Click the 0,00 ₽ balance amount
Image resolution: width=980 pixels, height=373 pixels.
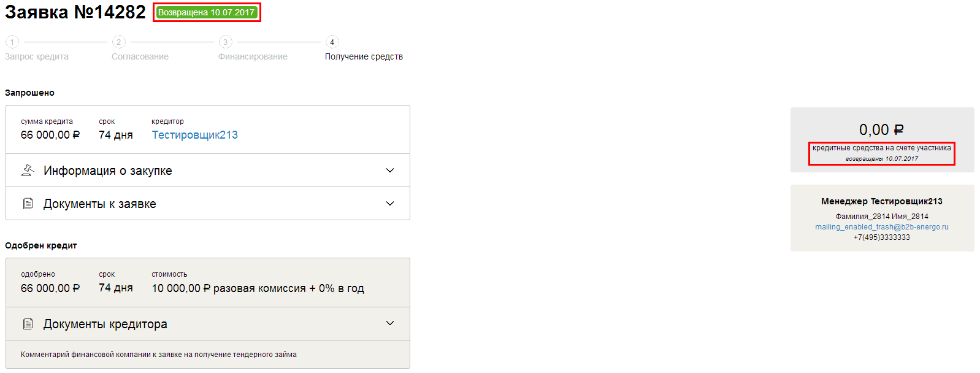[x=881, y=129]
